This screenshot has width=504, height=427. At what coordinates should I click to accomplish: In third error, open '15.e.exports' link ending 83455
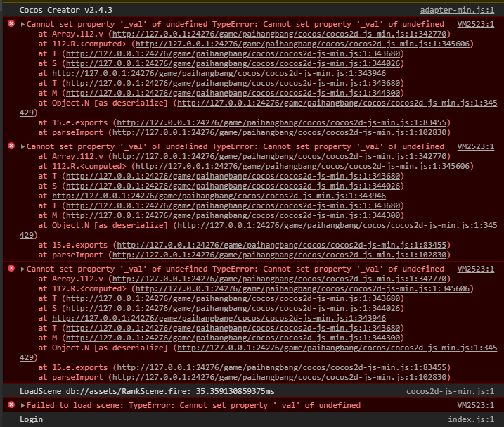[282, 367]
